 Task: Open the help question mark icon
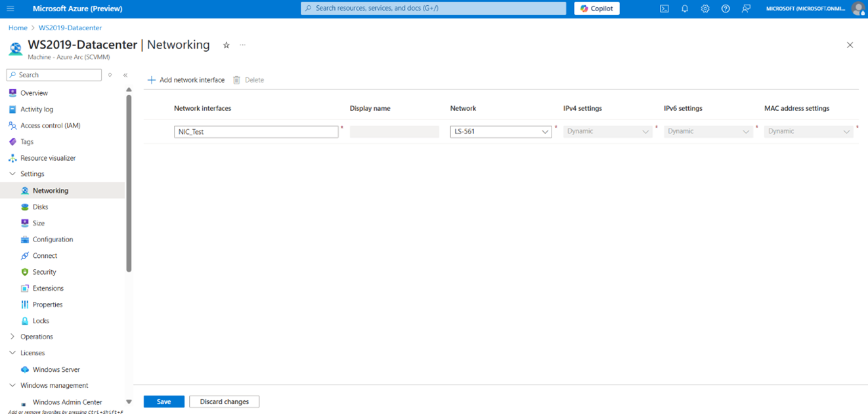[726, 9]
